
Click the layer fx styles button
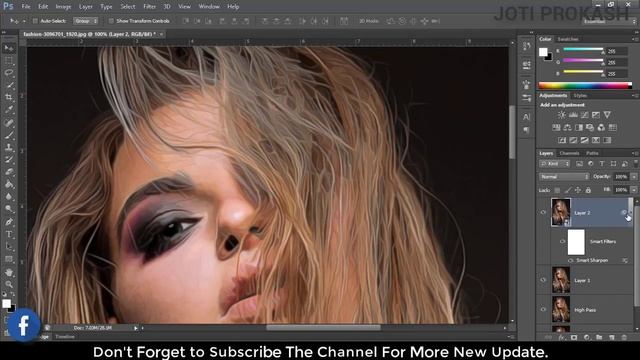pos(562,338)
